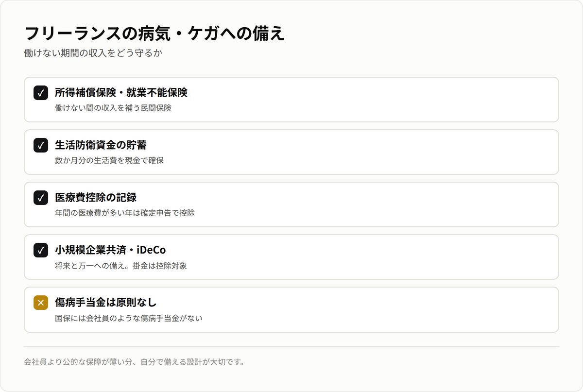This screenshot has width=583, height=392.
Task: Toggle the 所得補償保険・就業不能保険 checkmark icon
Action: pos(41,93)
